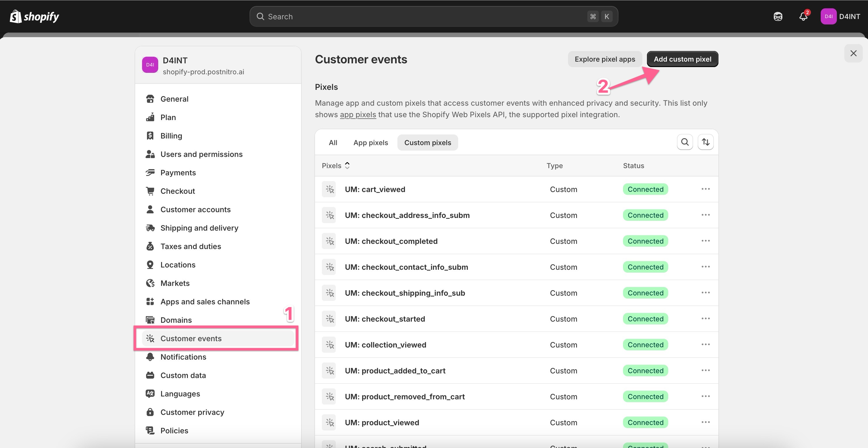The image size is (868, 448).
Task: Open Billing settings from sidebar
Action: (x=171, y=136)
